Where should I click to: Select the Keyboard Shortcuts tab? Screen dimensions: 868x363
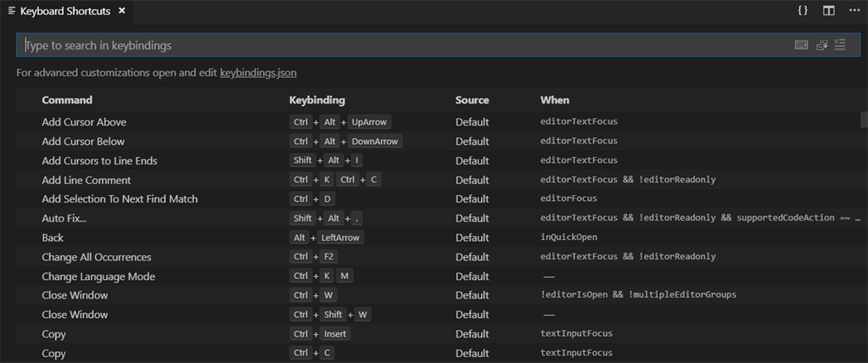click(65, 11)
